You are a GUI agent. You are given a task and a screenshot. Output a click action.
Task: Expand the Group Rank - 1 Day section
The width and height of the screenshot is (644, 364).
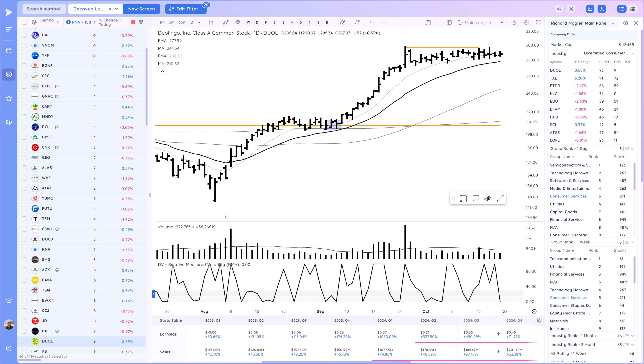pyautogui.click(x=632, y=149)
